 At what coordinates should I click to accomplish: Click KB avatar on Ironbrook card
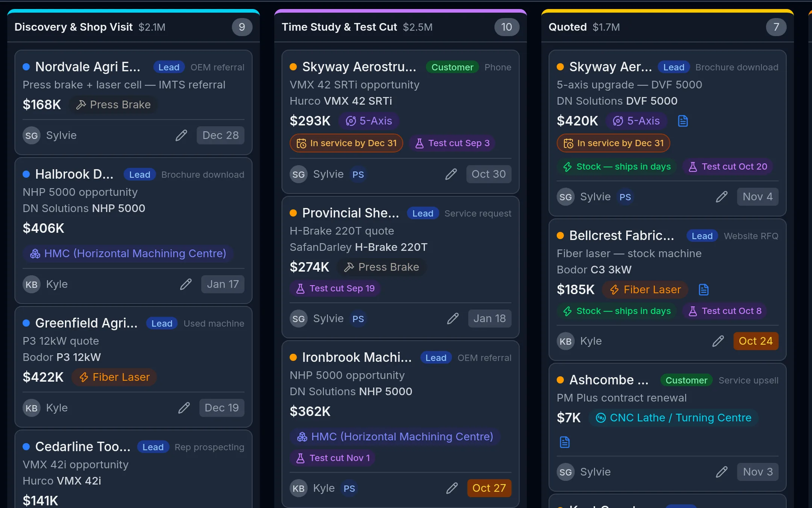pyautogui.click(x=298, y=488)
